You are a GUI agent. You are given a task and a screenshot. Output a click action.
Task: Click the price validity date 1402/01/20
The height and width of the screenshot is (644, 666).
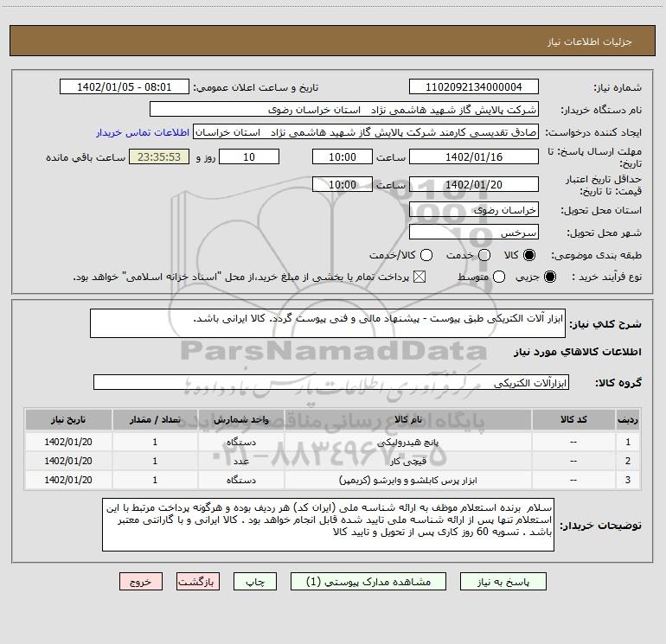coord(474,184)
